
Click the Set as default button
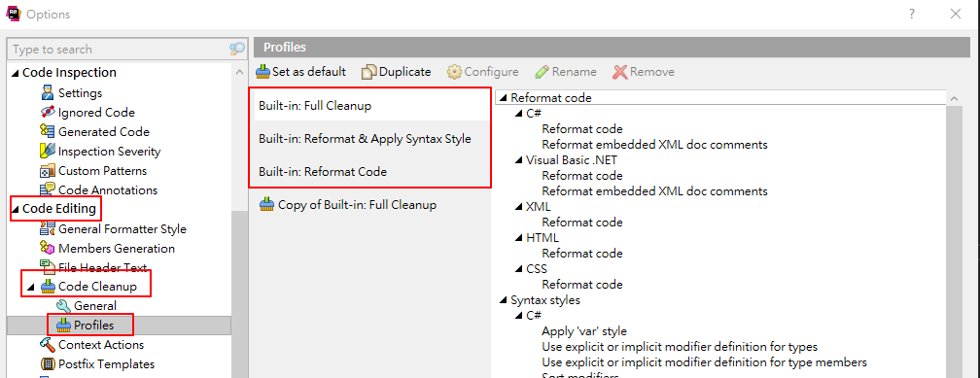300,72
